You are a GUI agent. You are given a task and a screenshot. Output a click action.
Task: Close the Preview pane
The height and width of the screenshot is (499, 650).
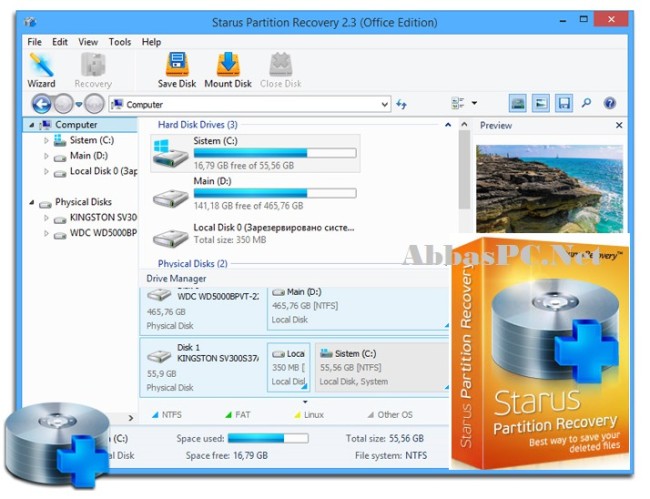[x=619, y=125]
